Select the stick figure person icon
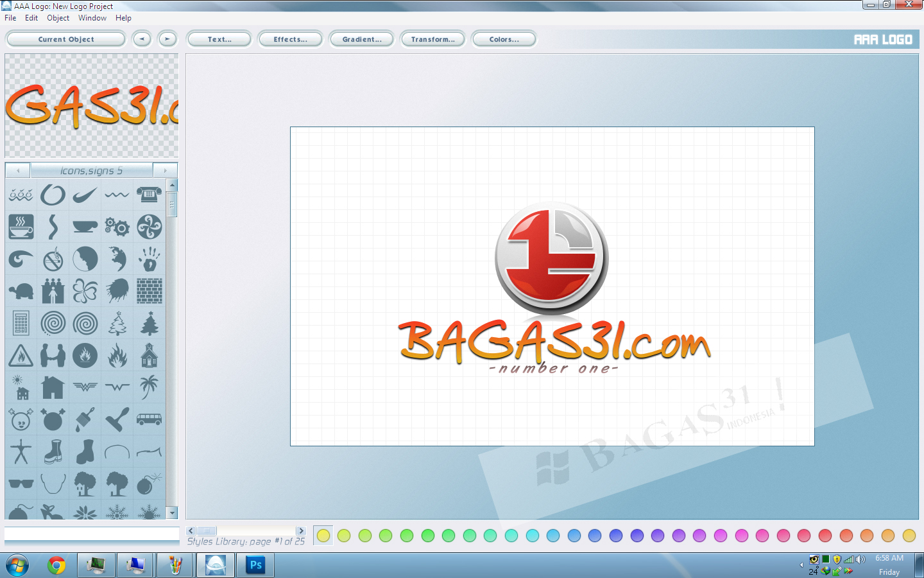 coord(21,451)
